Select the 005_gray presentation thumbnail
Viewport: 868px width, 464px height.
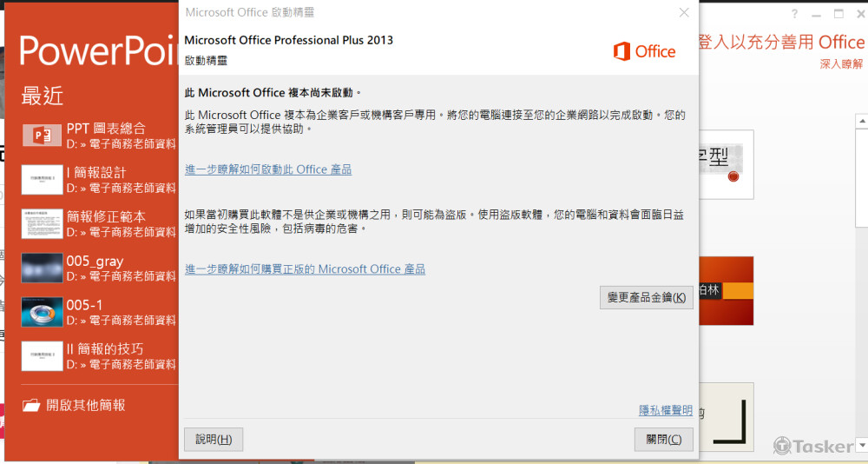(x=42, y=268)
